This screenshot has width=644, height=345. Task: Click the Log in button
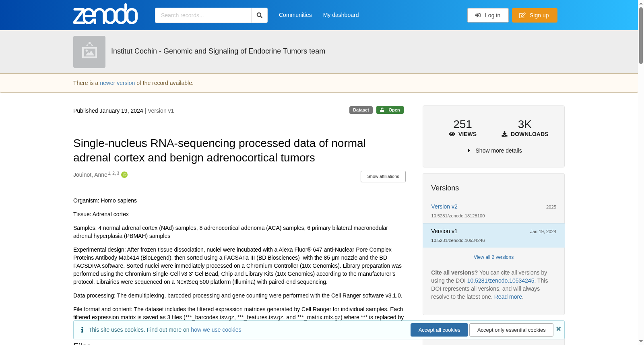click(x=488, y=15)
